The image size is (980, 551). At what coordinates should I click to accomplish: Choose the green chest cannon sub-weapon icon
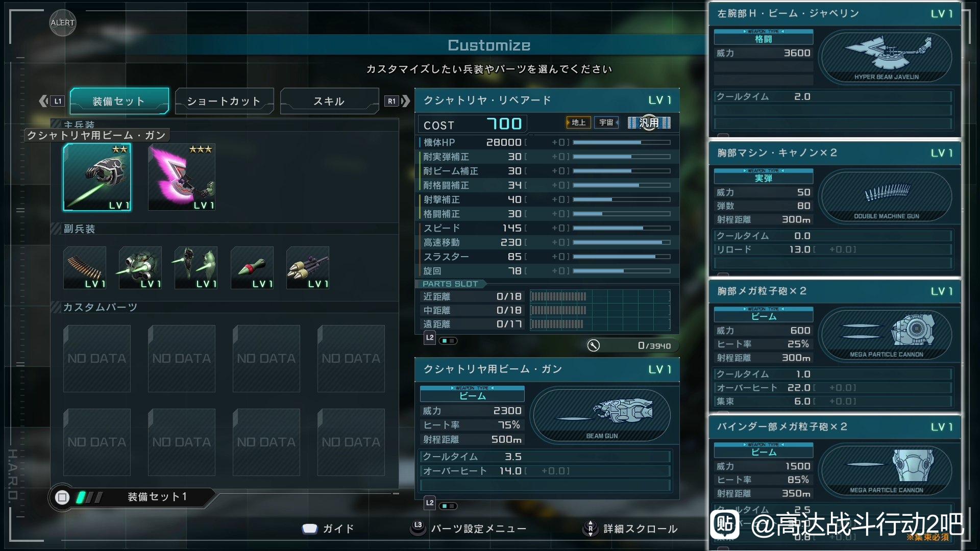click(140, 268)
